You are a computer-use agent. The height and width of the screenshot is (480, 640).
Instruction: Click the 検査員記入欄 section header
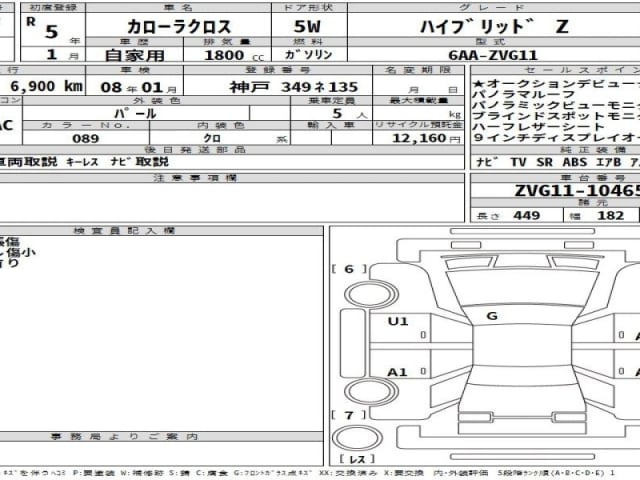point(124,231)
